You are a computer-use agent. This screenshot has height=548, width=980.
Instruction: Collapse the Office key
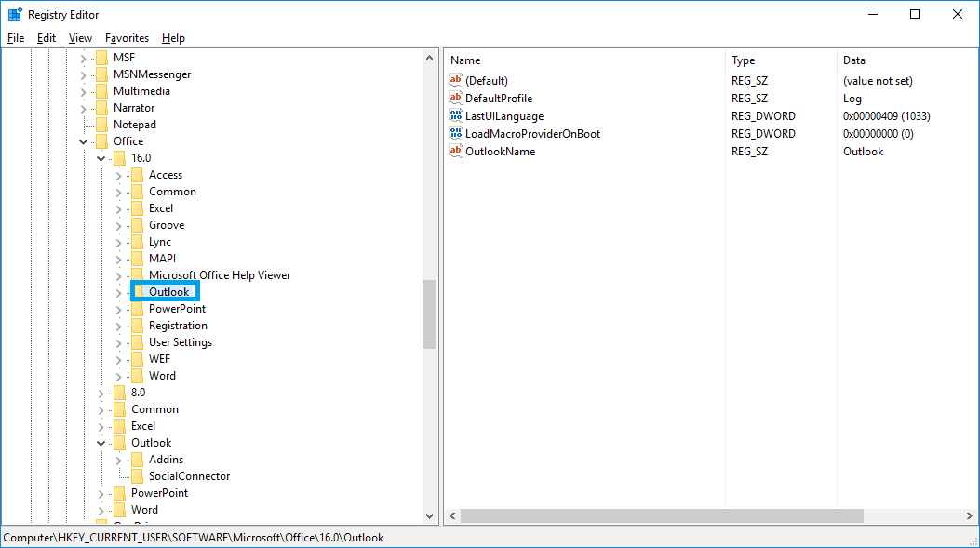[x=83, y=141]
